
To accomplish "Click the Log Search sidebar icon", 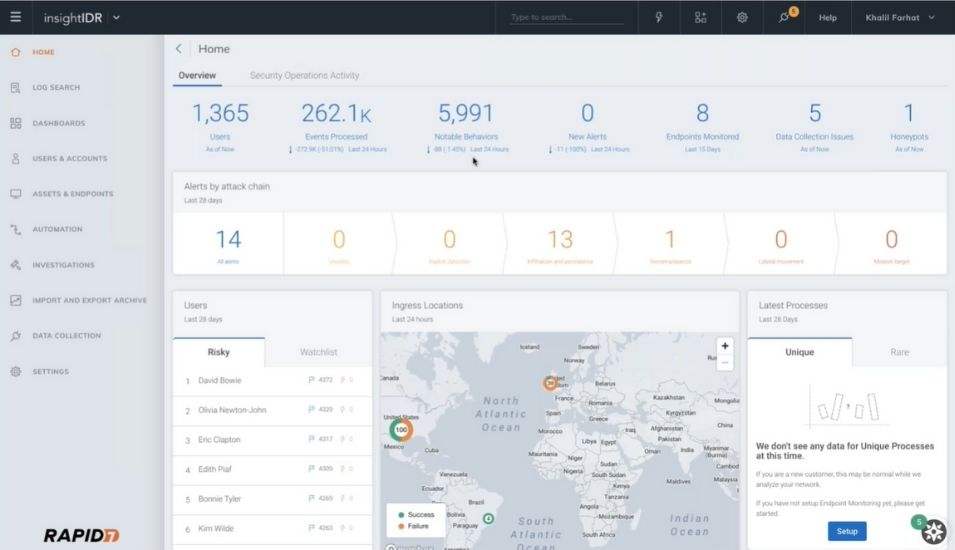I will pos(16,88).
